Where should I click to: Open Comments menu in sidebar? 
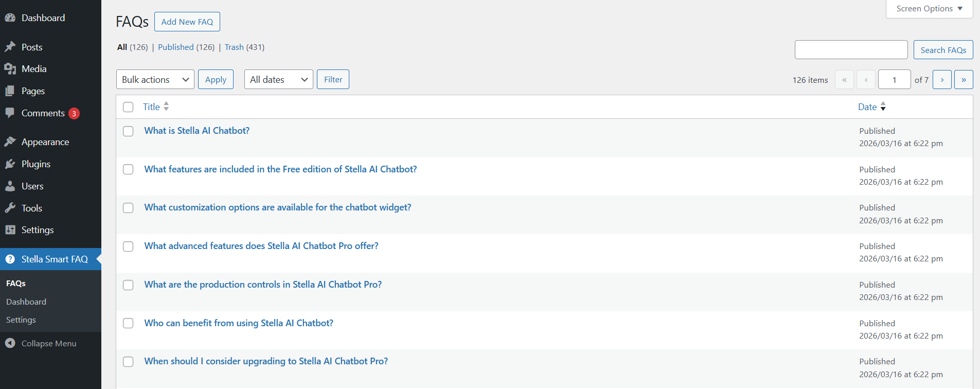43,113
